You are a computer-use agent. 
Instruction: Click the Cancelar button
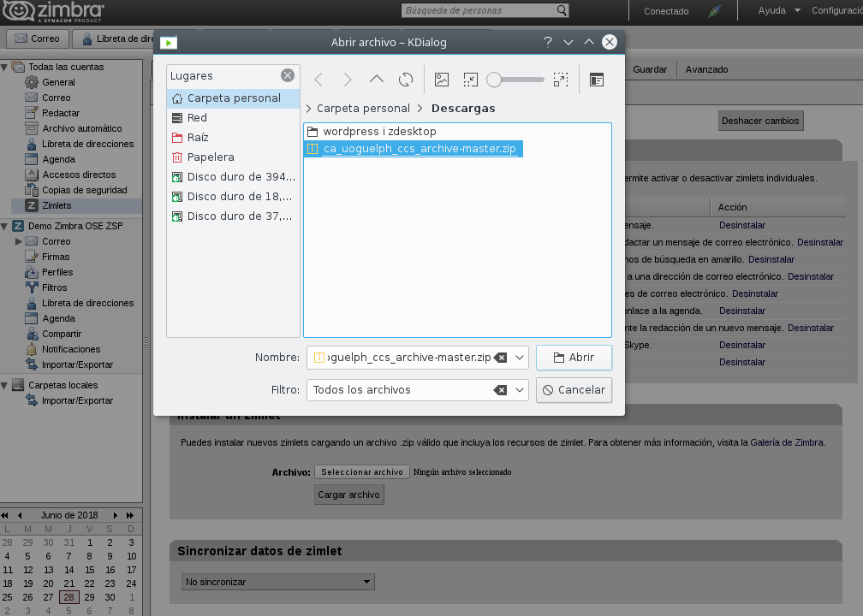tap(574, 390)
